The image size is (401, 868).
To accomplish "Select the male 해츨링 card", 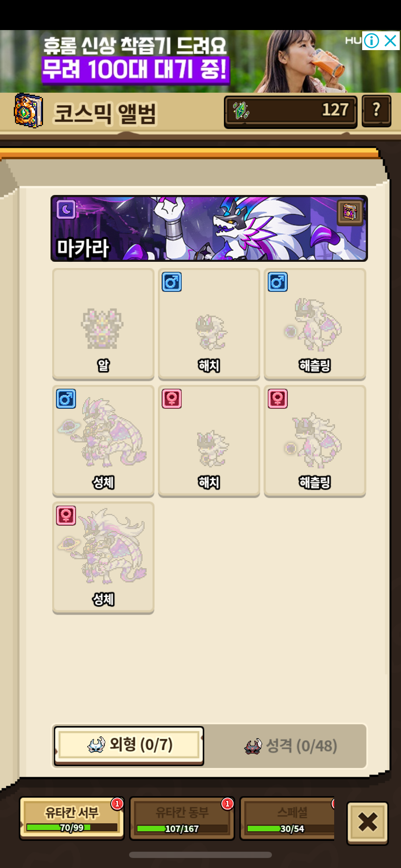I will [315, 324].
